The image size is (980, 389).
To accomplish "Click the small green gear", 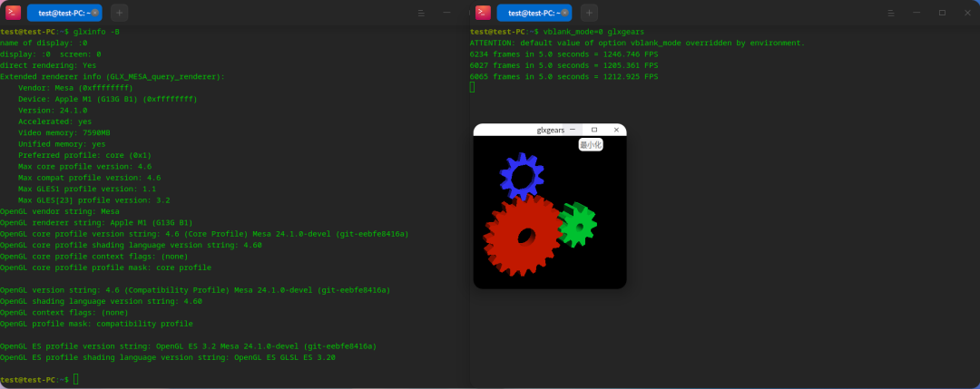I will [577, 225].
